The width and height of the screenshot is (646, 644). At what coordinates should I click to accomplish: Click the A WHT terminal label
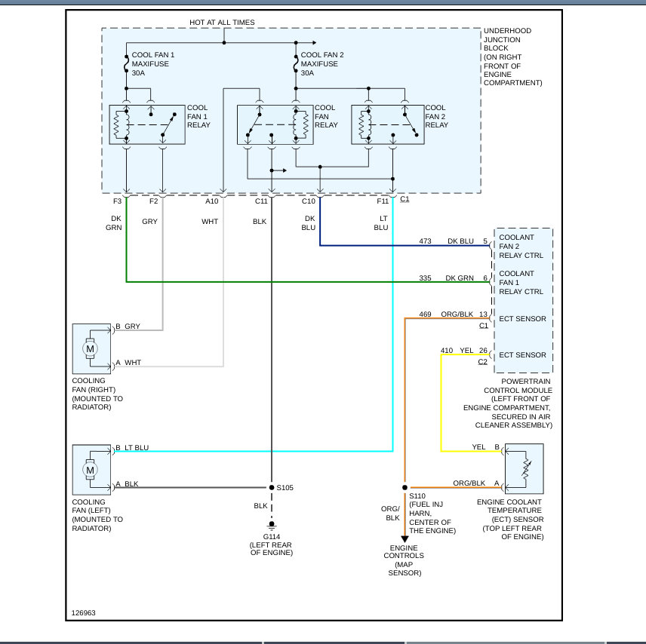click(x=128, y=363)
